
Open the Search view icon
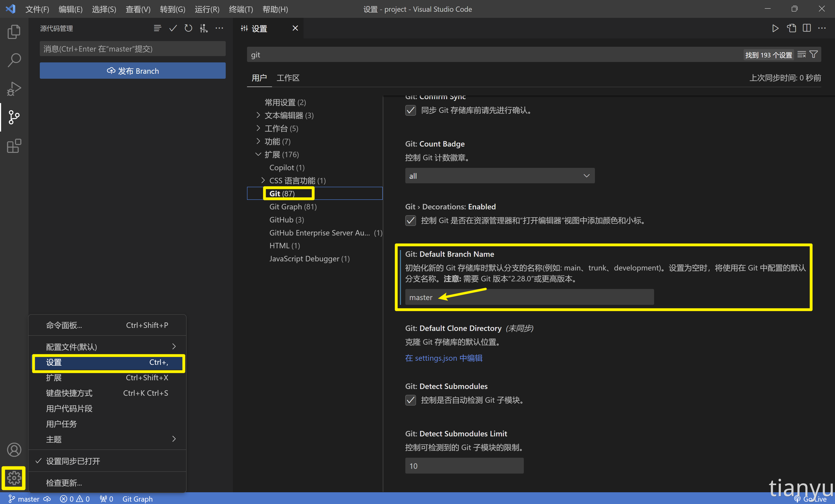14,60
